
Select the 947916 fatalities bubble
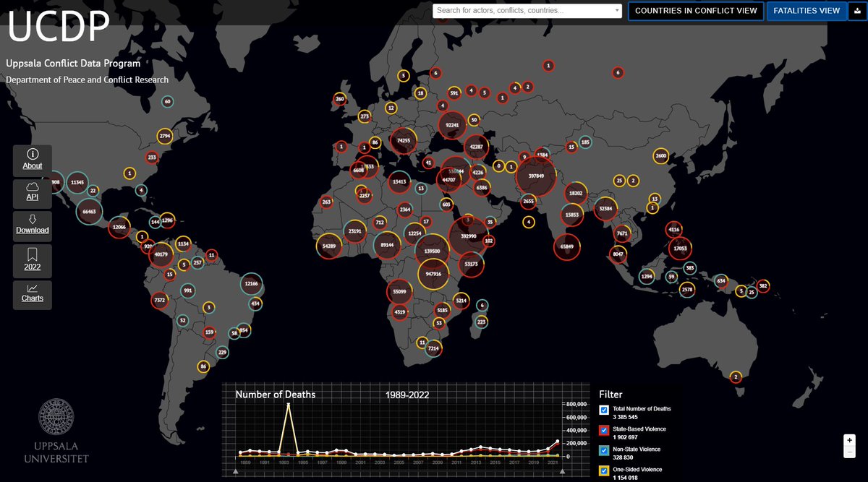pos(434,274)
